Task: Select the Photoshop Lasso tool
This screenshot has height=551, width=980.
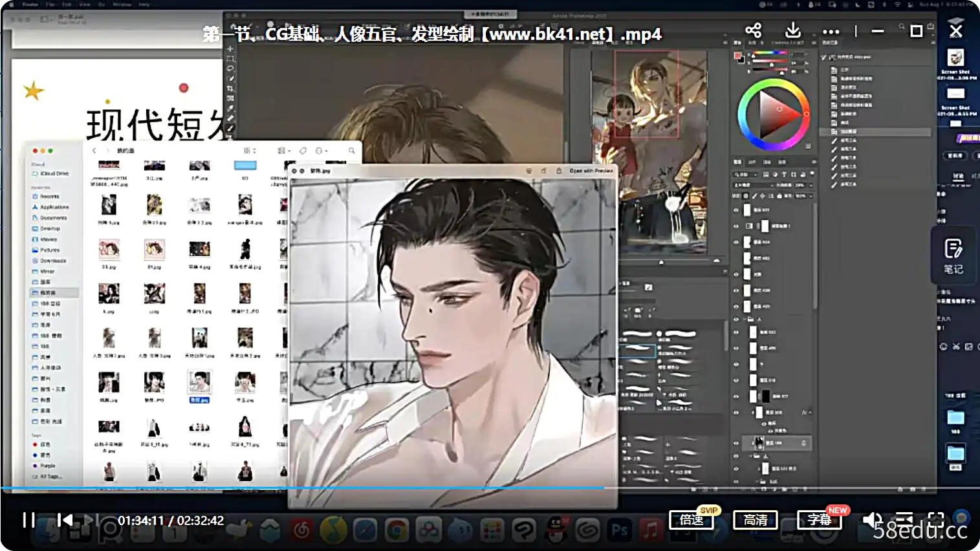Action: [x=230, y=69]
